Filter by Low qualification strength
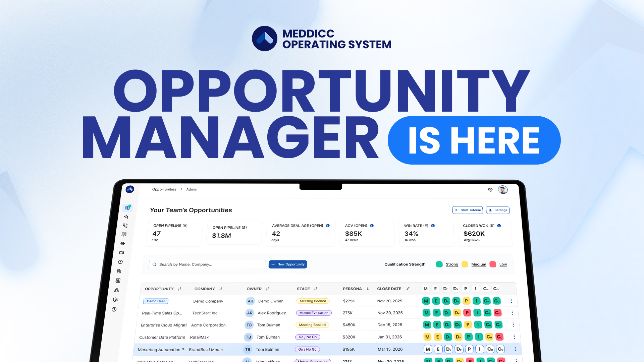Viewport: 644px width, 362px height. click(503, 264)
